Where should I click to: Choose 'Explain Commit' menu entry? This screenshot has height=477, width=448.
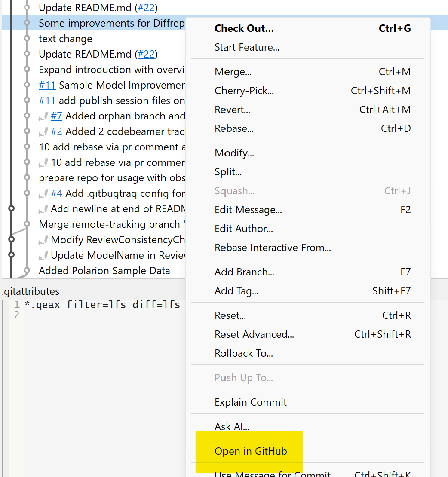pyautogui.click(x=251, y=402)
